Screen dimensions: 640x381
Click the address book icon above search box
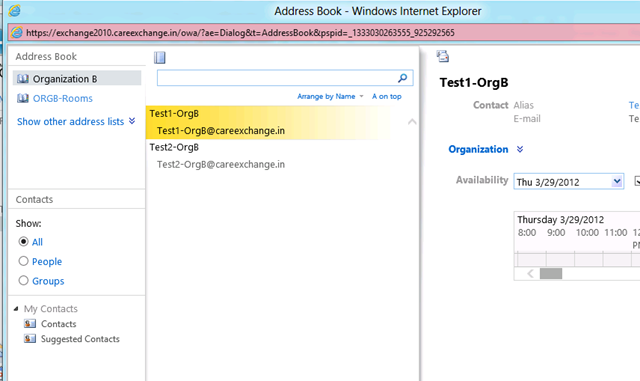160,58
